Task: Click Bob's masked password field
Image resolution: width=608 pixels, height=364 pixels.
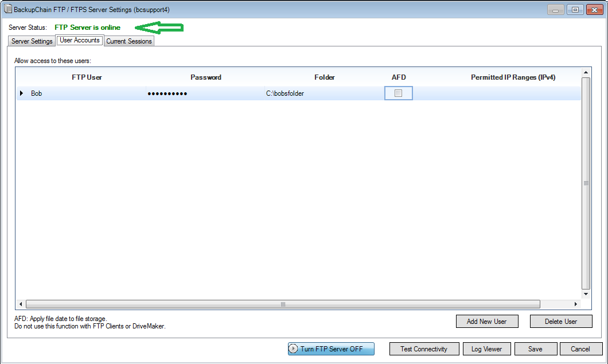Action: 205,93
